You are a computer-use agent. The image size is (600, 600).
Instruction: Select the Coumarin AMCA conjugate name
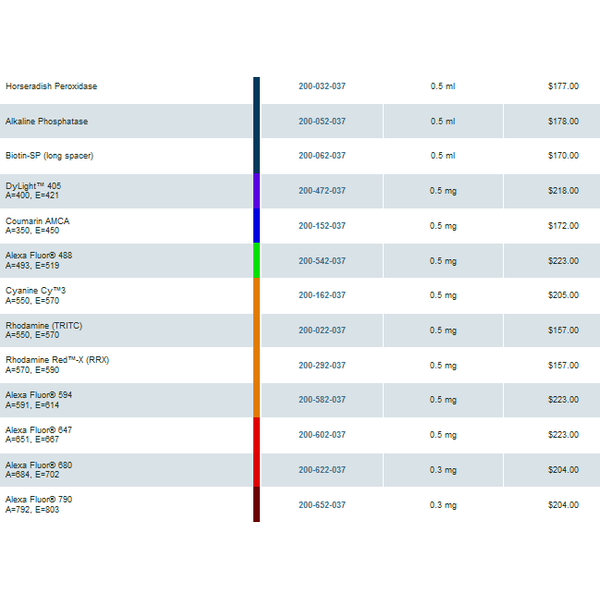[x=38, y=221]
